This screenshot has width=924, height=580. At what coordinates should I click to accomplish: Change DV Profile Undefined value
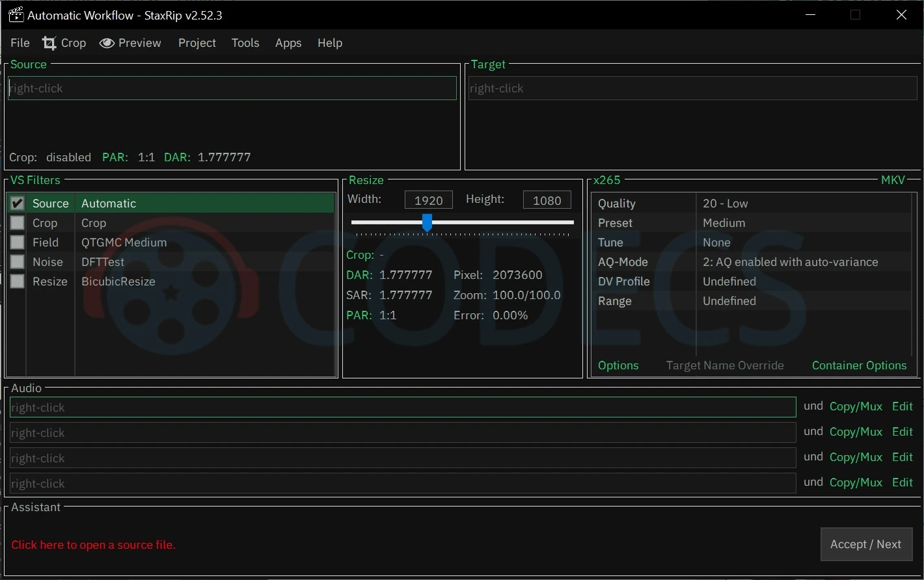729,282
